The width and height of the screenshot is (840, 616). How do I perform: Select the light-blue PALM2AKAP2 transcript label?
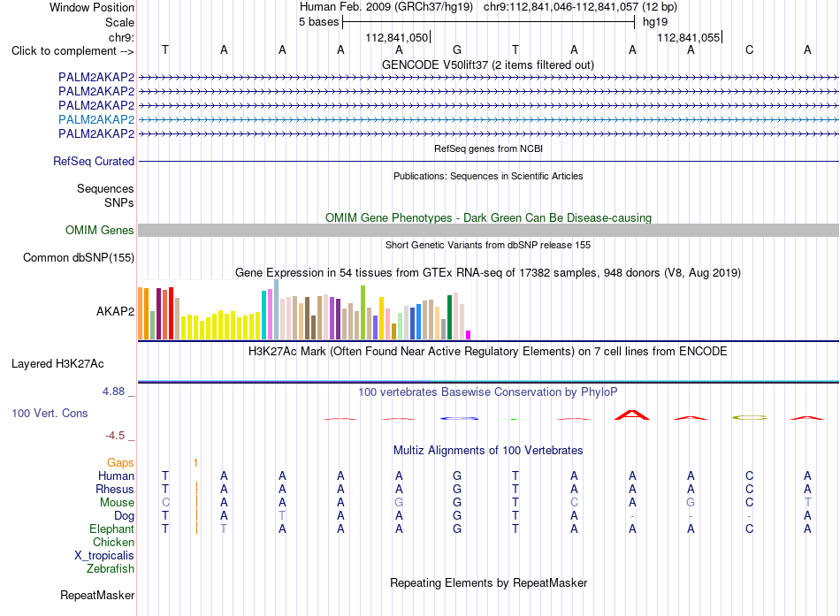click(x=96, y=119)
